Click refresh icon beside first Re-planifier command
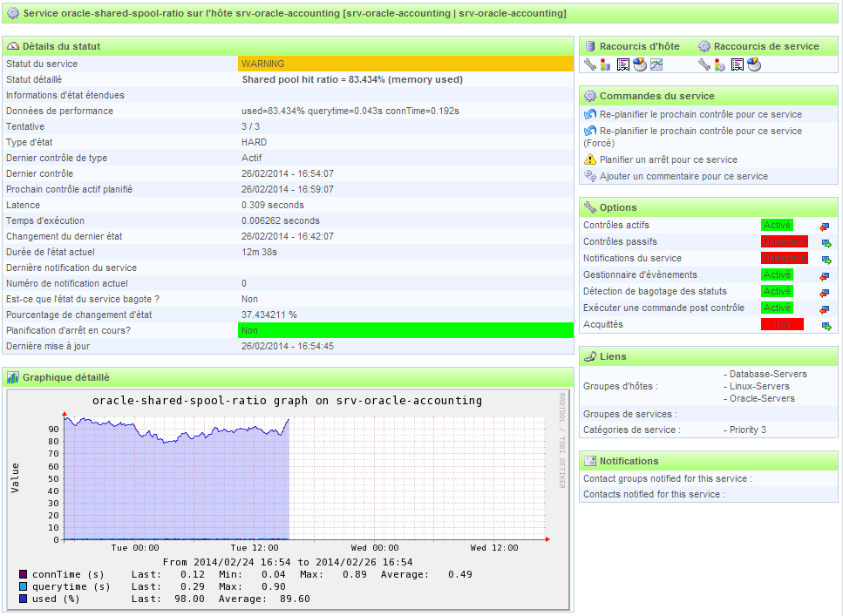 pos(590,114)
